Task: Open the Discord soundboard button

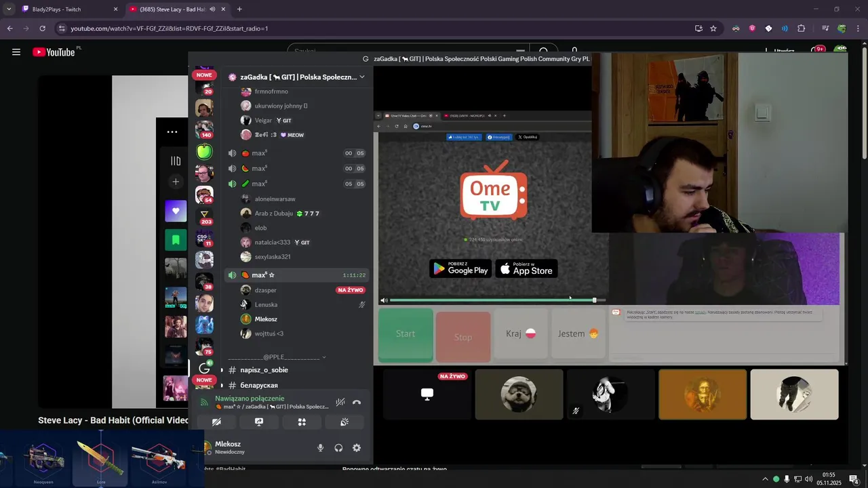Action: (344, 422)
